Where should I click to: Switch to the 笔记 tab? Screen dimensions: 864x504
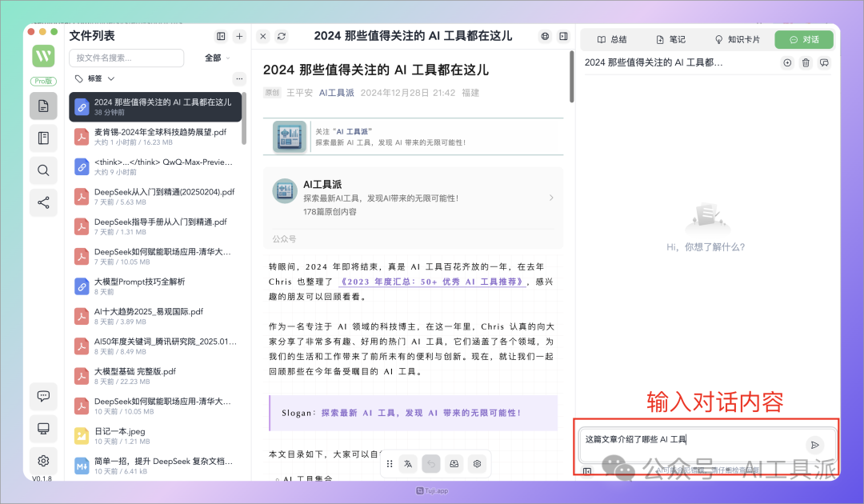click(x=671, y=40)
